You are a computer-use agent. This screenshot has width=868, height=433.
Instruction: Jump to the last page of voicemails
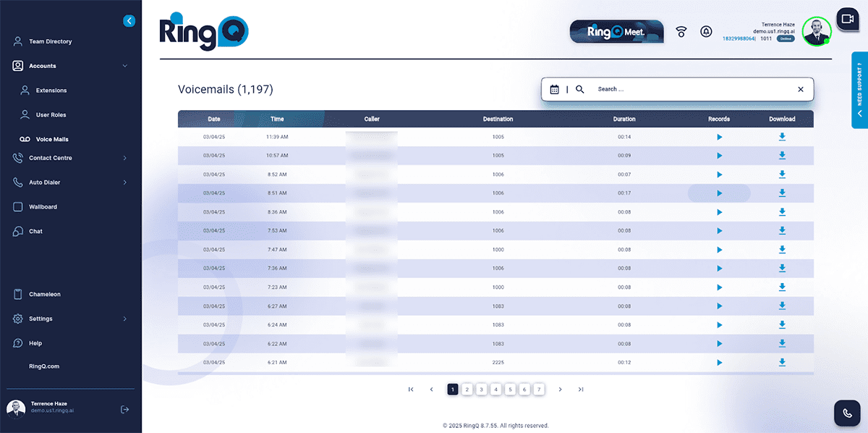click(581, 390)
